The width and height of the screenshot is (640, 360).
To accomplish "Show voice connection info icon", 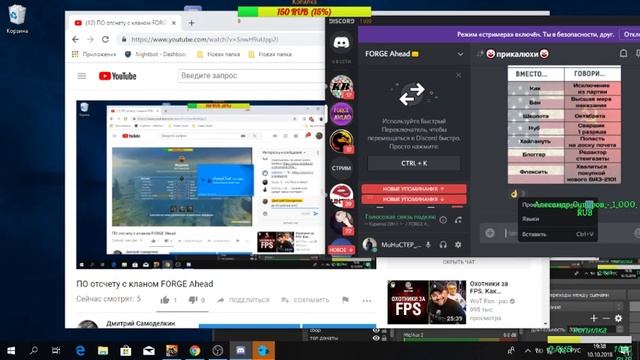I will point(443,220).
